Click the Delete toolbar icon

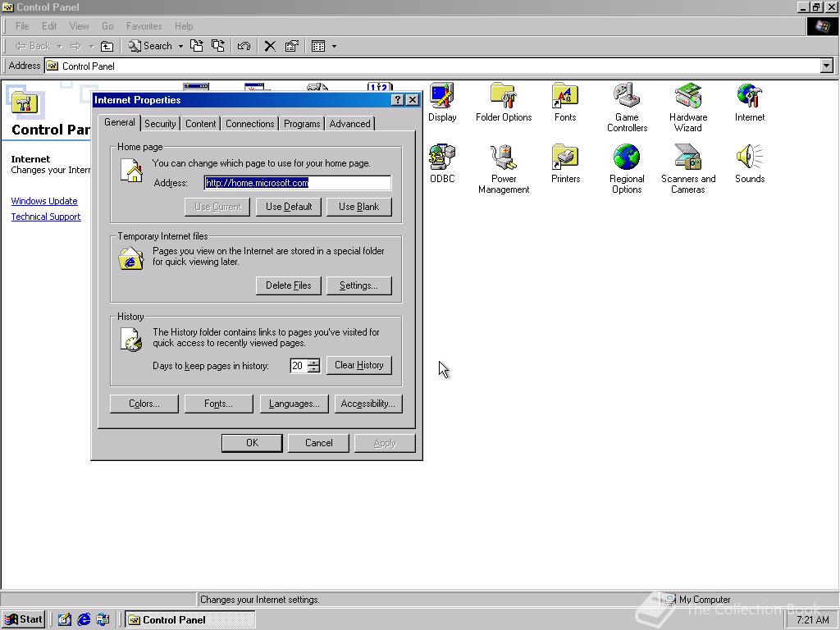point(270,46)
